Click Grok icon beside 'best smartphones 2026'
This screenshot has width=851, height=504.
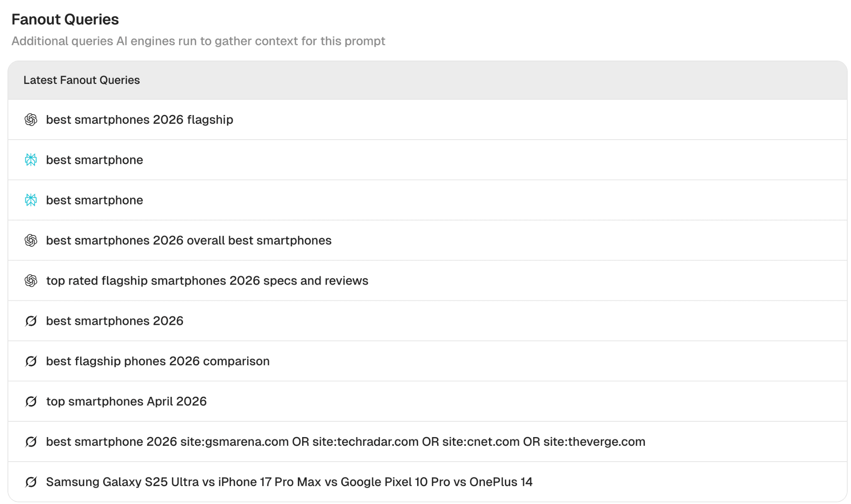tap(31, 321)
